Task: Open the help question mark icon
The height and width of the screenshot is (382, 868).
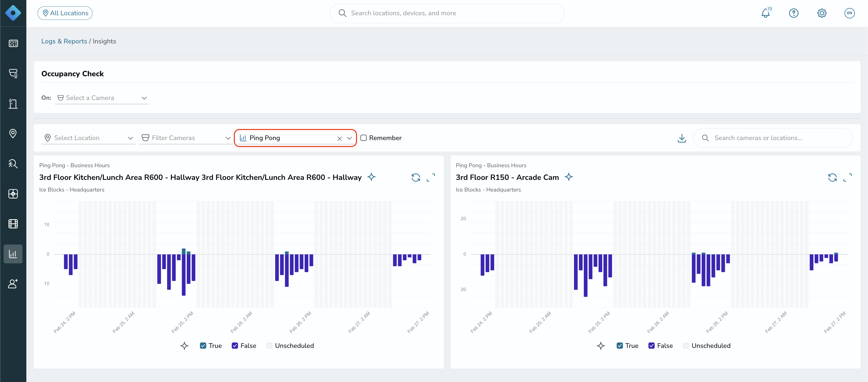Action: 794,13
